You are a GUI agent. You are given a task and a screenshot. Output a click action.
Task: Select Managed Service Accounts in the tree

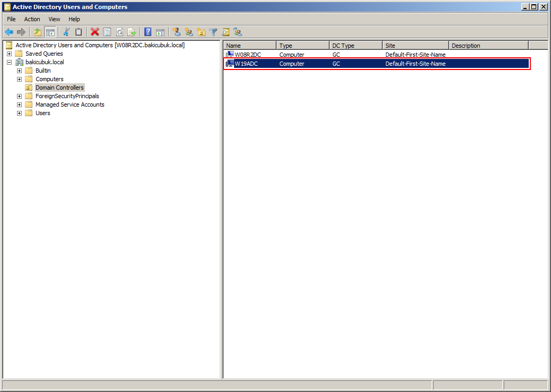(70, 104)
